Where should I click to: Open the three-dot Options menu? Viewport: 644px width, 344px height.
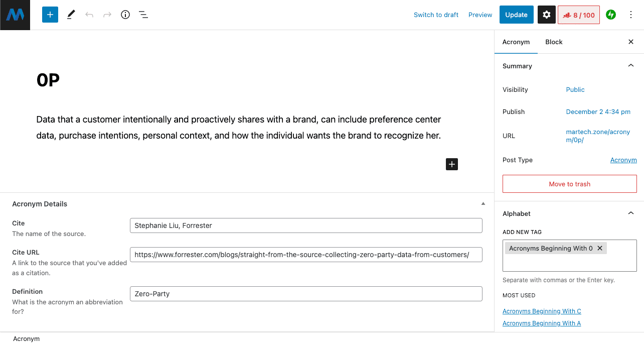[x=631, y=15]
